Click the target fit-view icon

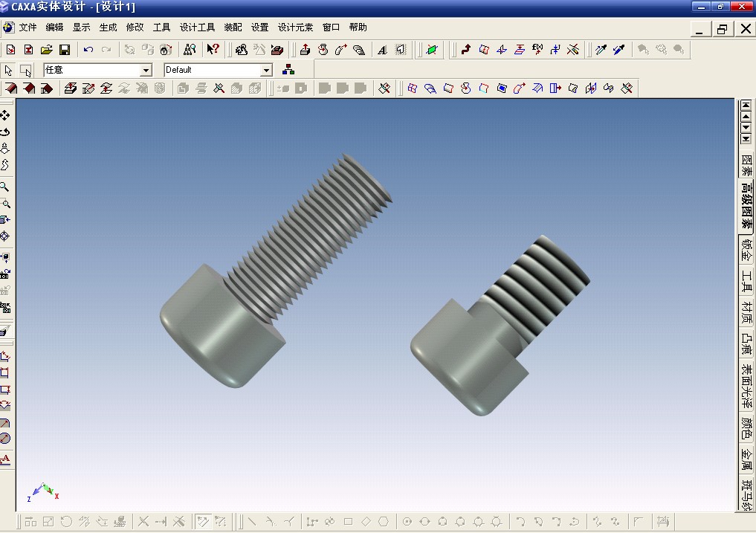coord(4,236)
